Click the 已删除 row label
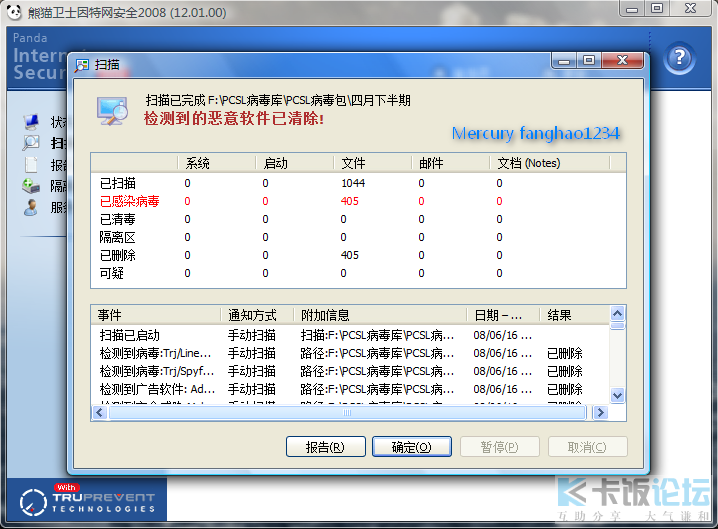Viewport: 718px width, 529px height. [118, 255]
